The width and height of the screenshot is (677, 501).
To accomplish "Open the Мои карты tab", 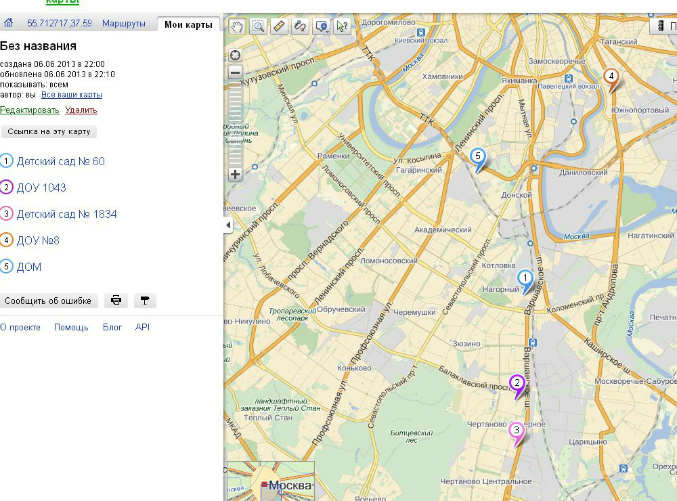I will pyautogui.click(x=188, y=23).
